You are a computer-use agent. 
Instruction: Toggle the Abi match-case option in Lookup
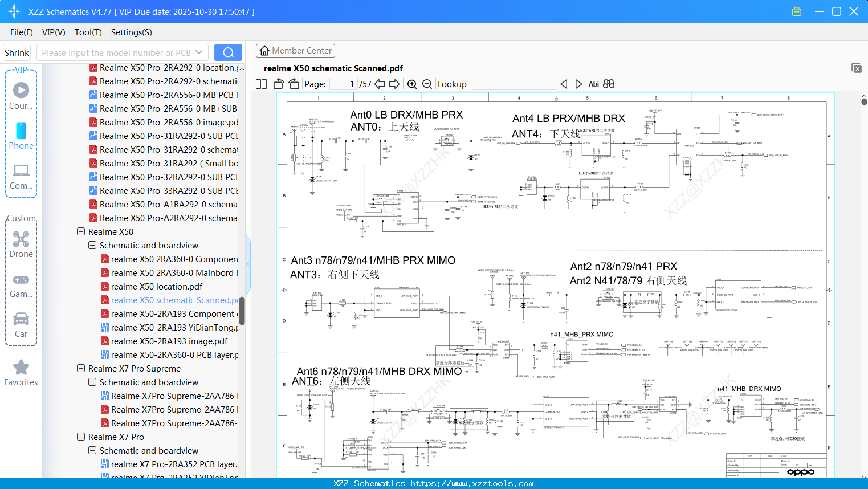click(x=594, y=84)
